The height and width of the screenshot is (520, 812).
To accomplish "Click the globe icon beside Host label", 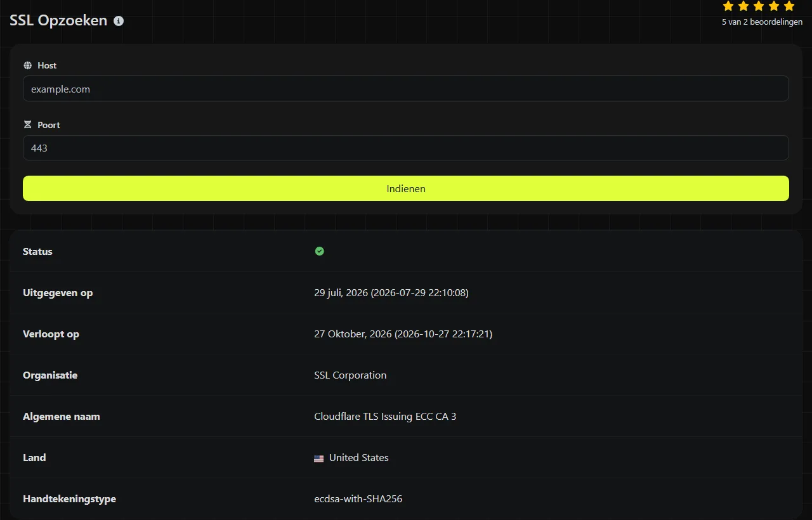I will point(27,65).
